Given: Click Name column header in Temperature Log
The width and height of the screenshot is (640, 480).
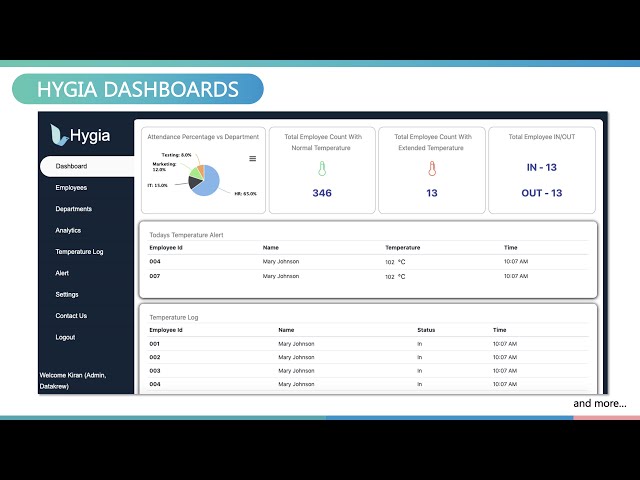Looking at the screenshot, I should [286, 330].
